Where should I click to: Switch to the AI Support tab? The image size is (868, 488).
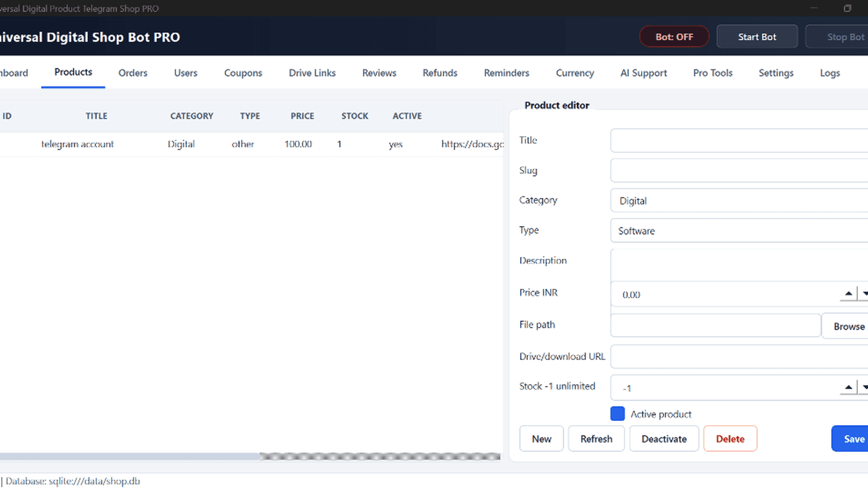[x=644, y=73]
